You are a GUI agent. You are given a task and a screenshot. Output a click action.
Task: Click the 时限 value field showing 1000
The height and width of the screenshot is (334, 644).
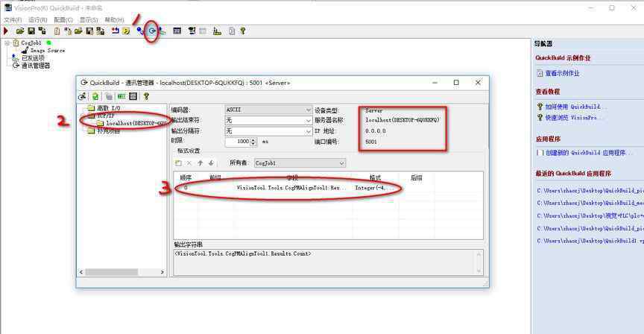238,142
